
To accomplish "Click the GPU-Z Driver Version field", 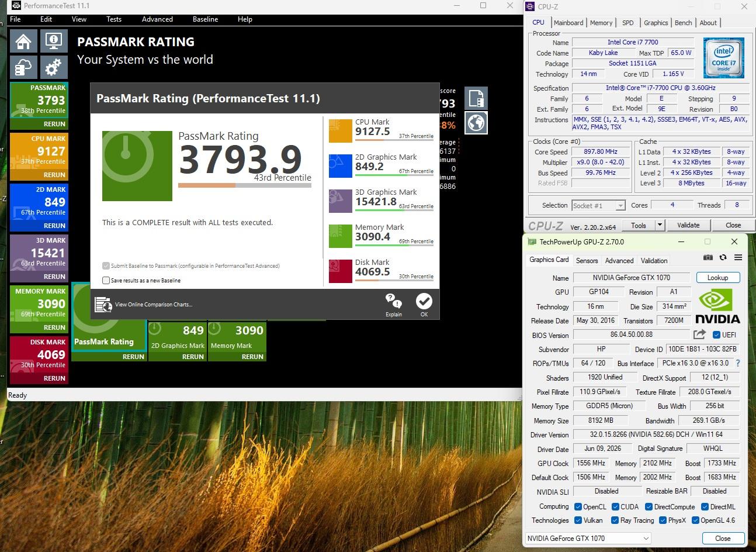I will 656,434.
